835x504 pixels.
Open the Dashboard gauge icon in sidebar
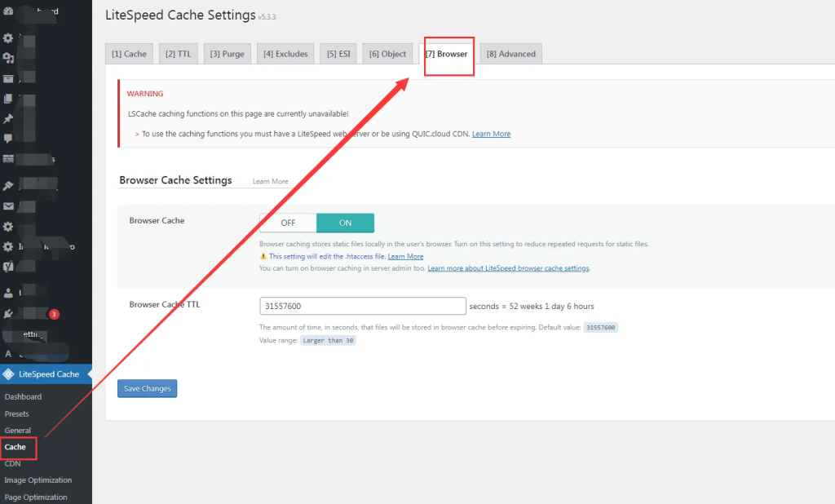pos(8,11)
